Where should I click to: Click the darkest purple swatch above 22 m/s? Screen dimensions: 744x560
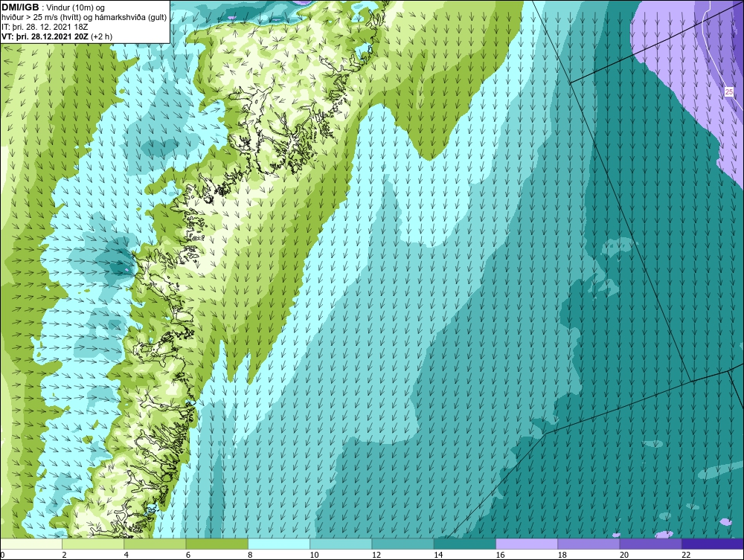point(712,544)
